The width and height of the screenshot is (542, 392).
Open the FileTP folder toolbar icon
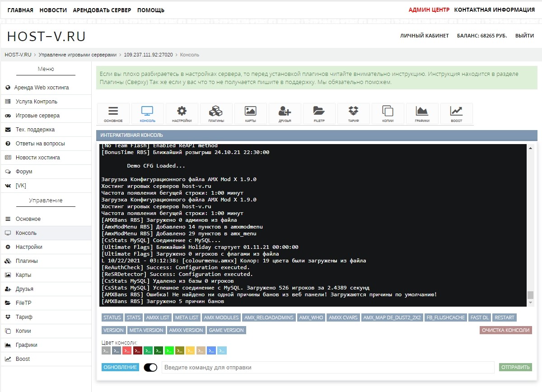[319, 114]
